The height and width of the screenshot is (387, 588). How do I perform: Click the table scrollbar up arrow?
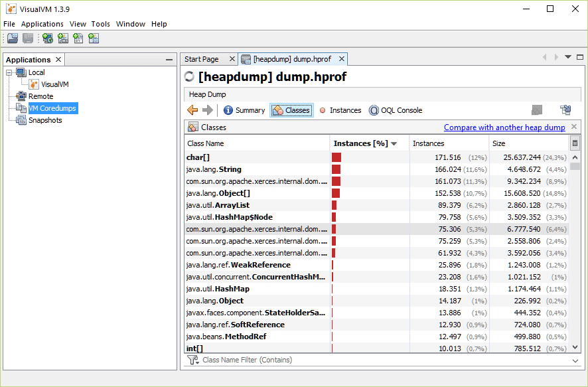pyautogui.click(x=575, y=157)
